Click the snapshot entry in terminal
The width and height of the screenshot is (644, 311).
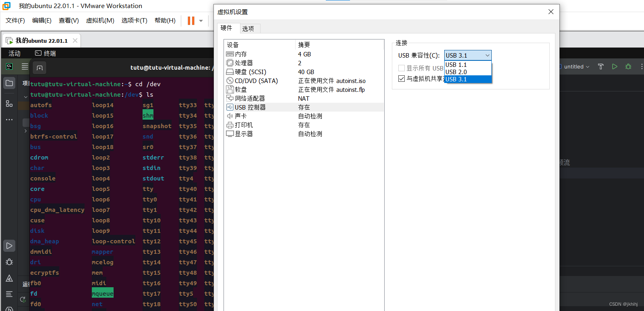click(157, 126)
